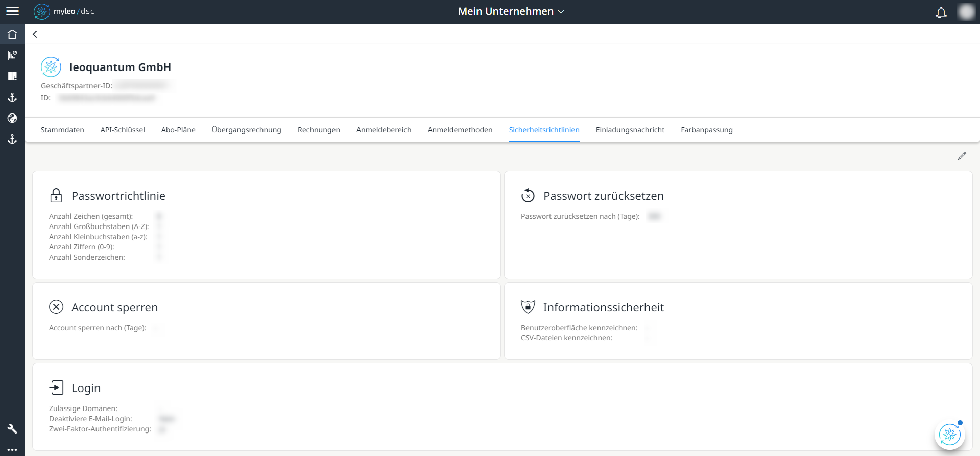Click the leoquantum GmbH company name
Viewport: 980px width, 456px height.
coord(121,67)
